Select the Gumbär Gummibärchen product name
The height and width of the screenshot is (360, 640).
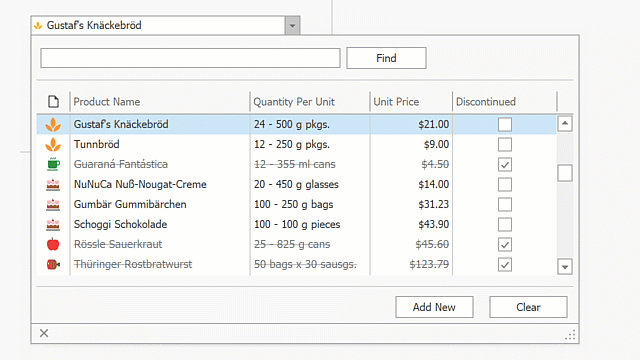click(x=130, y=204)
